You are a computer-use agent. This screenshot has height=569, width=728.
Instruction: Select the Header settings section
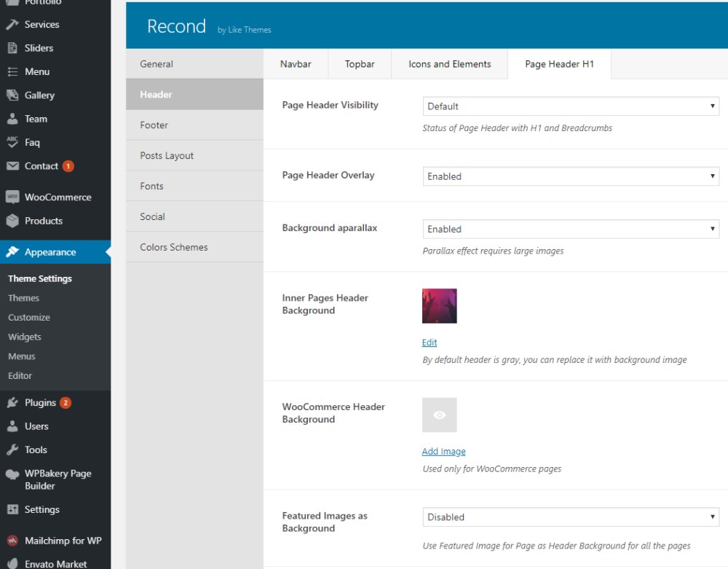point(194,94)
